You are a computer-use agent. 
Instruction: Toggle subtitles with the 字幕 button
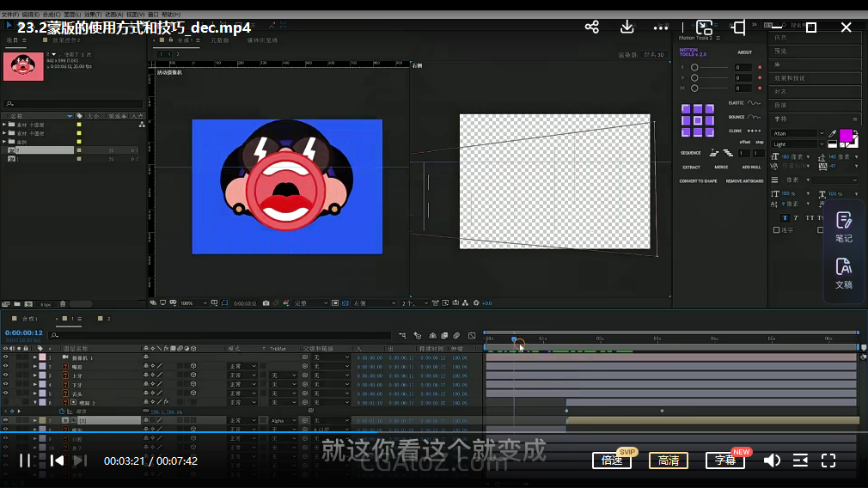pos(725,461)
